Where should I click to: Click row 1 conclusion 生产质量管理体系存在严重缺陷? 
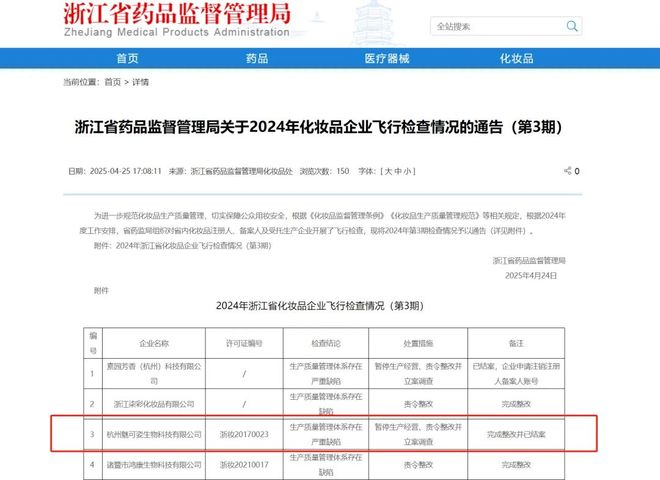pos(326,373)
